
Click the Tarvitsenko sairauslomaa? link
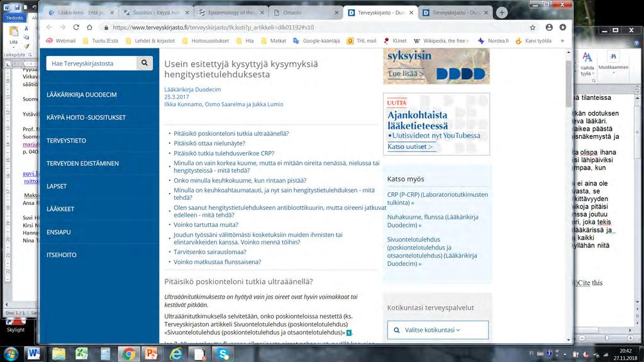pyautogui.click(x=210, y=252)
